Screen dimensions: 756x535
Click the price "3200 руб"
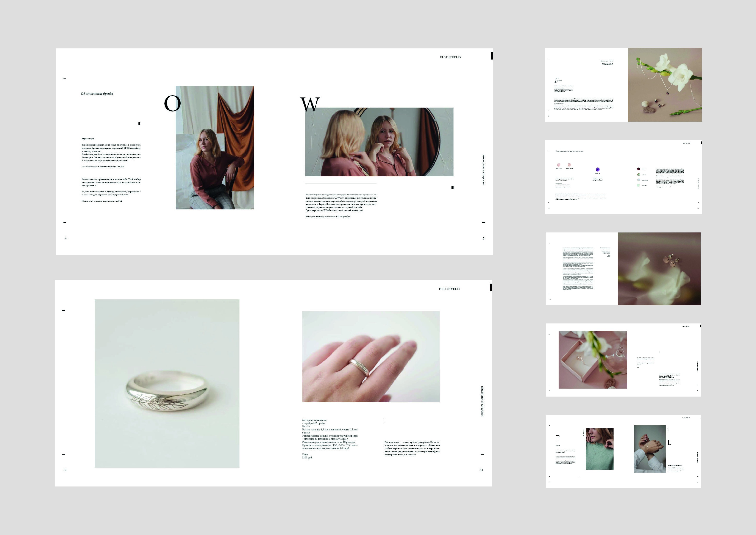point(307,458)
